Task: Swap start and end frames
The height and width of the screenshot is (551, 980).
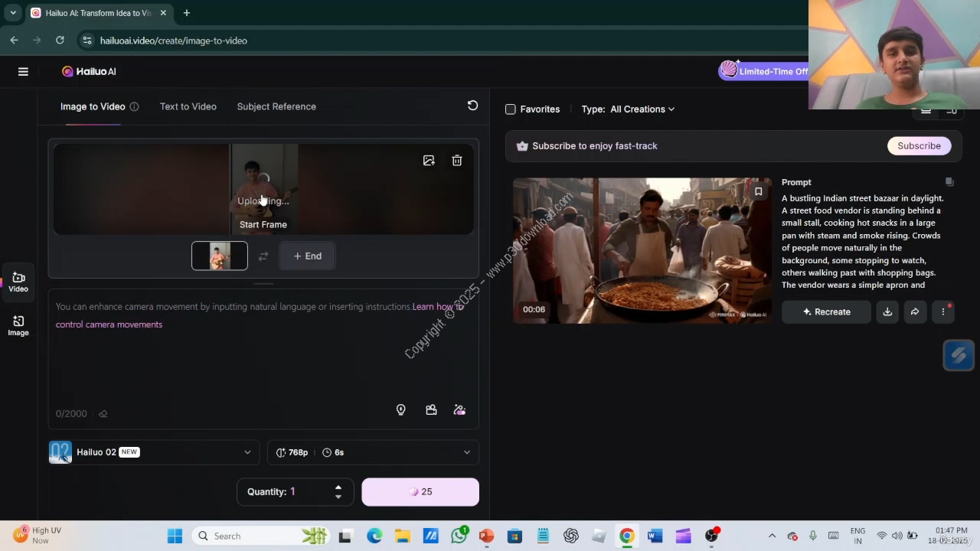Action: pos(263,256)
